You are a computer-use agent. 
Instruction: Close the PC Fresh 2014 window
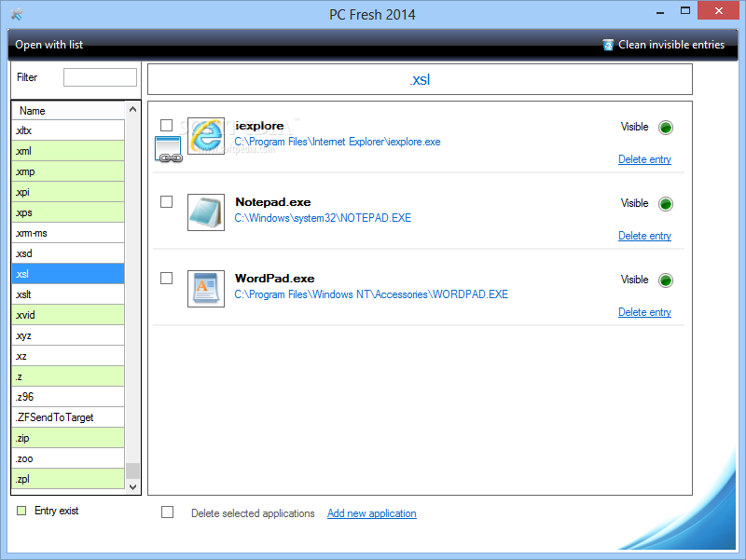point(718,10)
